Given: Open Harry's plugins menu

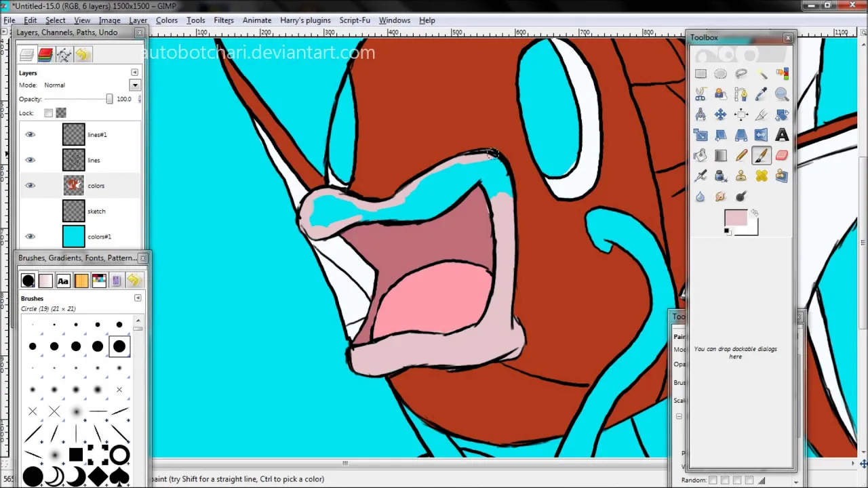Looking at the screenshot, I should pyautogui.click(x=305, y=20).
